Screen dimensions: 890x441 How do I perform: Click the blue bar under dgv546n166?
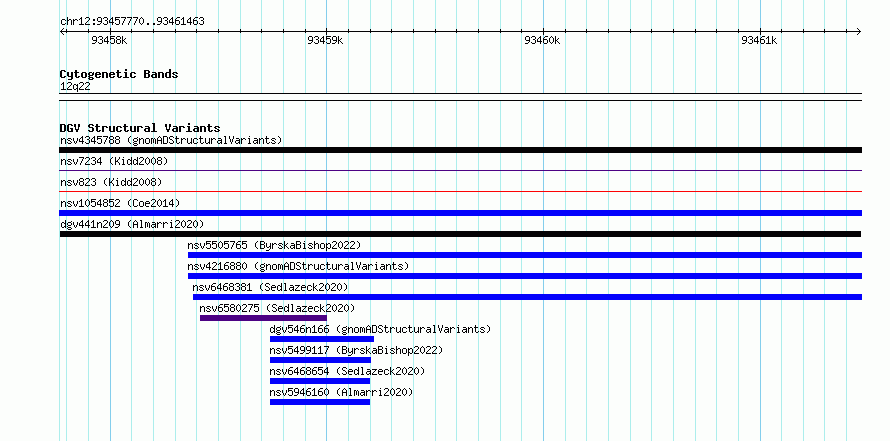(322, 339)
